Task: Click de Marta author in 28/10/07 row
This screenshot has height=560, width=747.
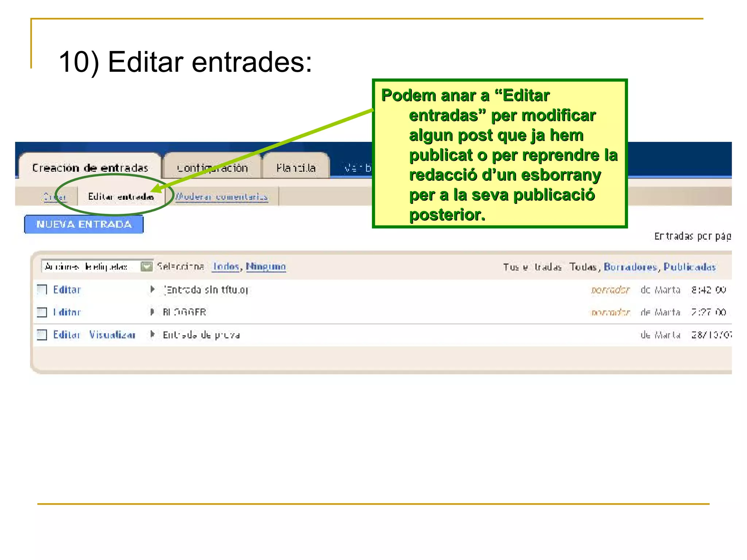Action: (661, 335)
